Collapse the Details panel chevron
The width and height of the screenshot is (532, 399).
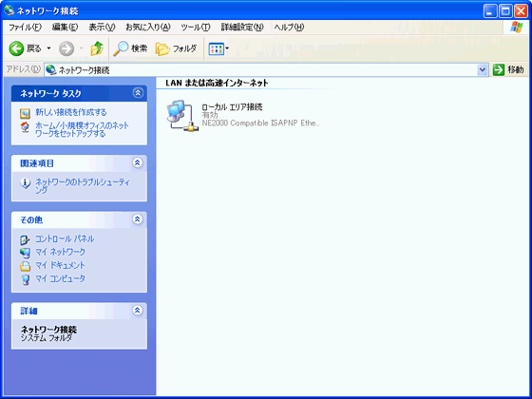137,310
